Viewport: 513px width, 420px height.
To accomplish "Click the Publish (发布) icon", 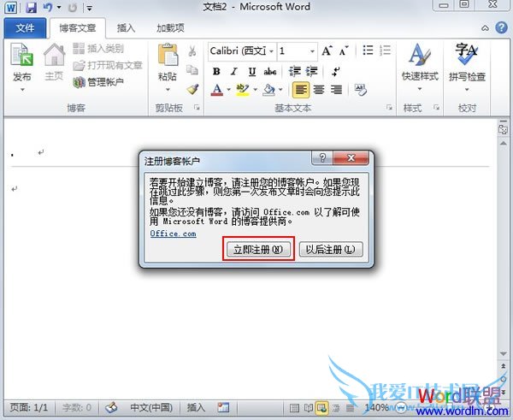I will pos(21,55).
